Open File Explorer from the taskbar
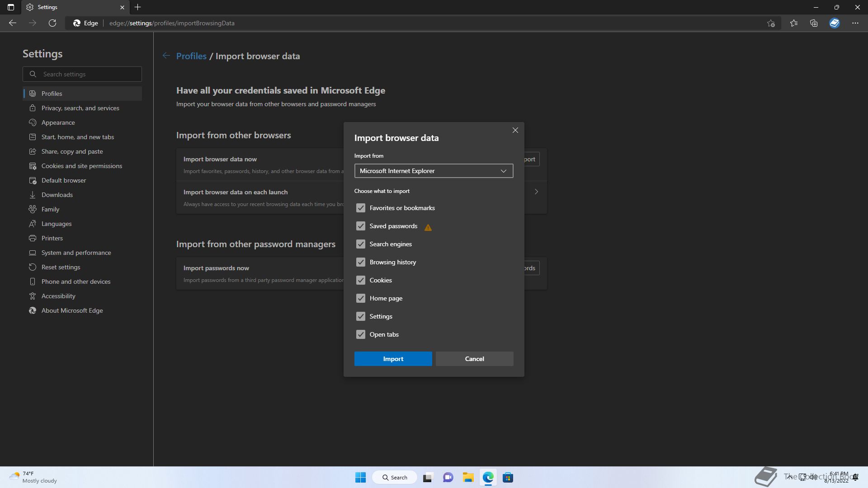The image size is (868, 488). pos(468,477)
